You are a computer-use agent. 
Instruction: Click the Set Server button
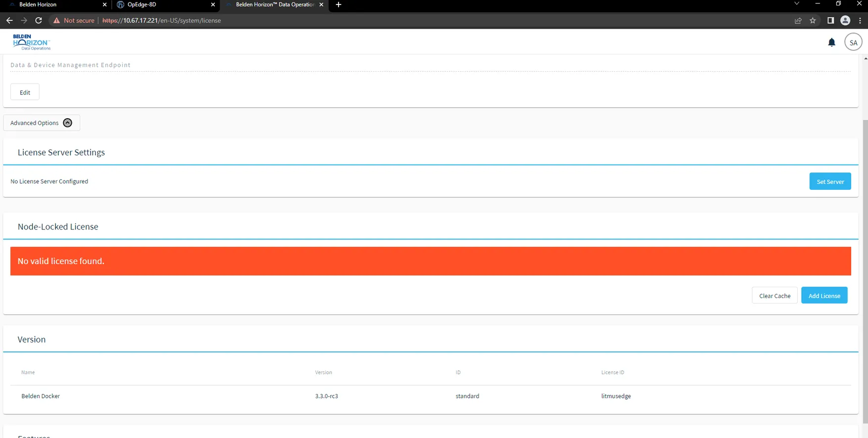[830, 181]
